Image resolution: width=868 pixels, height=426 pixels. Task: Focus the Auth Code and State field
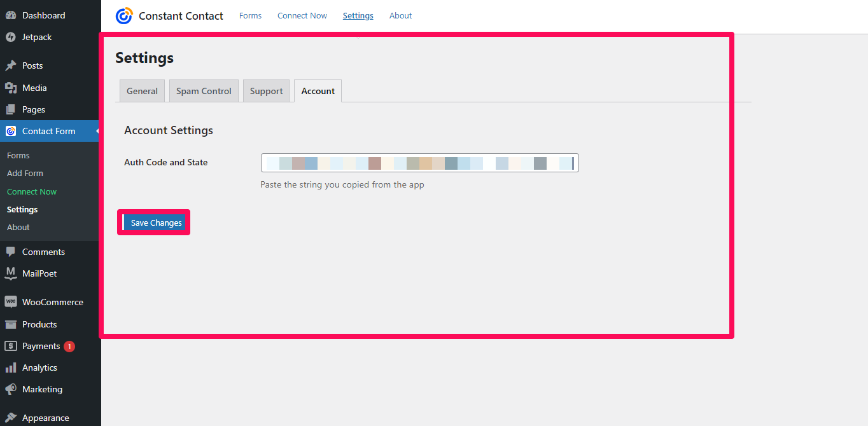pos(420,163)
